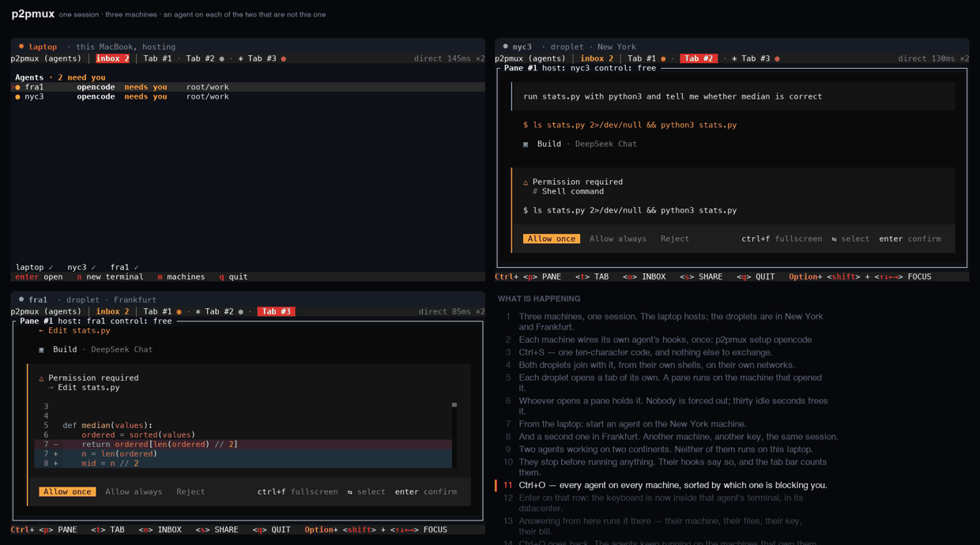Screen dimensions: 980x545
Task: Click 'q quit' hint in laptop footer
Action: (x=233, y=276)
